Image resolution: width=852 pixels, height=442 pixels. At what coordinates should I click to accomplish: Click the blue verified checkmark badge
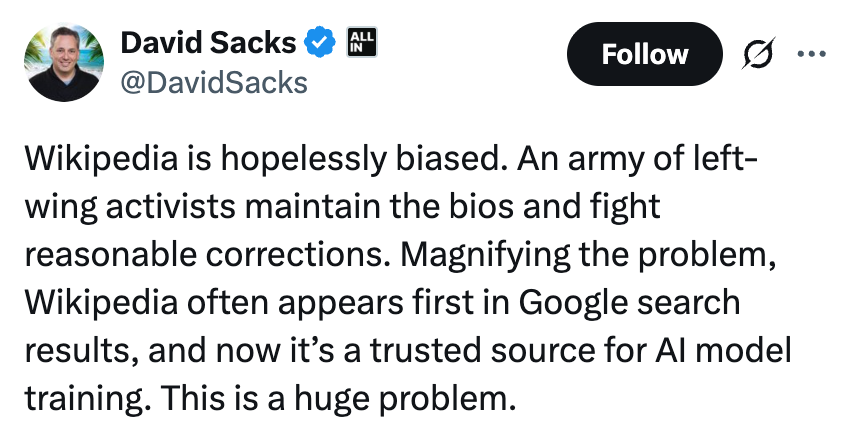tap(319, 44)
